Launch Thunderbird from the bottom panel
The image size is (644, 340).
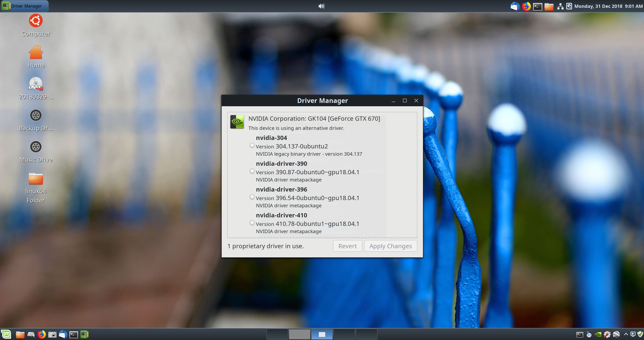coord(63,335)
